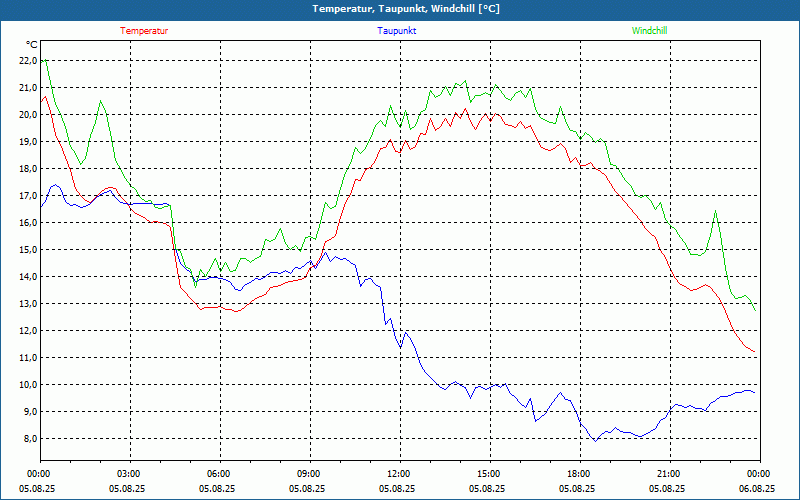The height and width of the screenshot is (500, 800).
Task: Click the 21:00 time label on x-axis
Action: (670, 474)
